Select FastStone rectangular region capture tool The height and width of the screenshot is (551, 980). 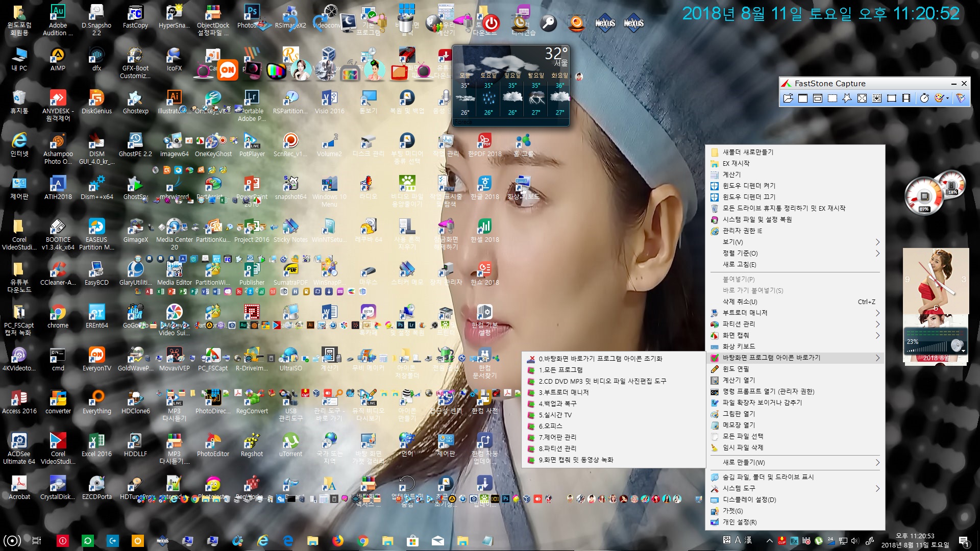[832, 98]
